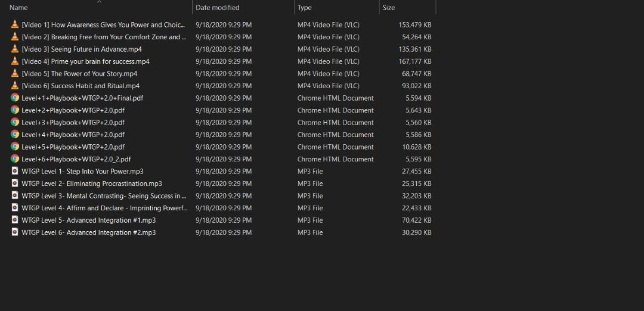The height and width of the screenshot is (311, 644).
Task: Toggle sort arrow above Name column
Action: (x=100, y=2)
